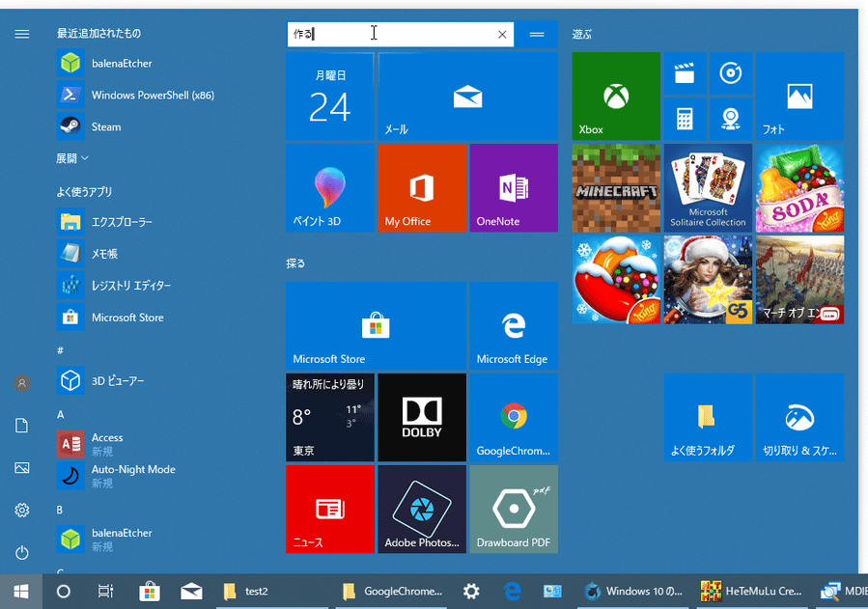This screenshot has width=868, height=609.
Task: Open the calendar tile showing 24
Action: coord(330,97)
